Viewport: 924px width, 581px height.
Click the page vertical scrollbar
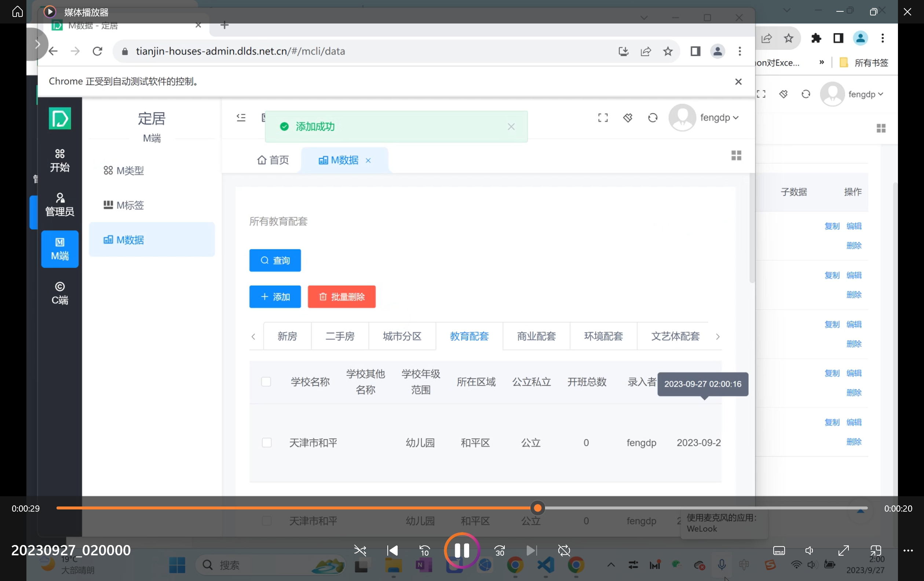coord(752,229)
